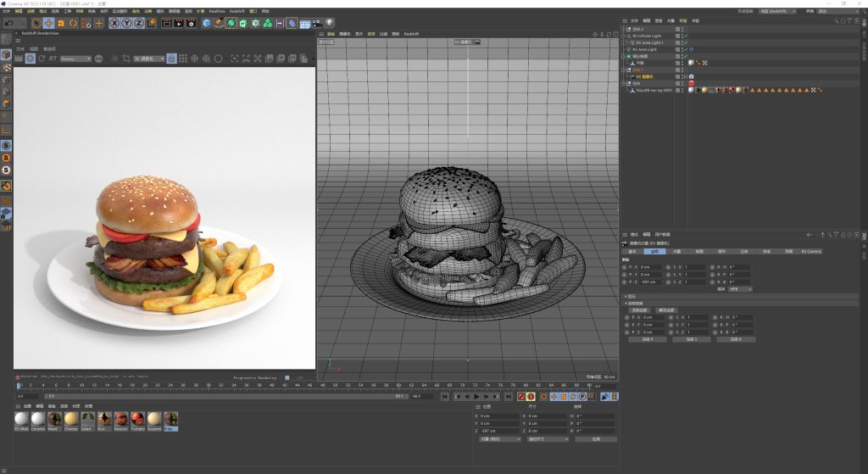This screenshot has height=474, width=868.
Task: Select RS Infinite Light in object tree
Action: [x=647, y=36]
